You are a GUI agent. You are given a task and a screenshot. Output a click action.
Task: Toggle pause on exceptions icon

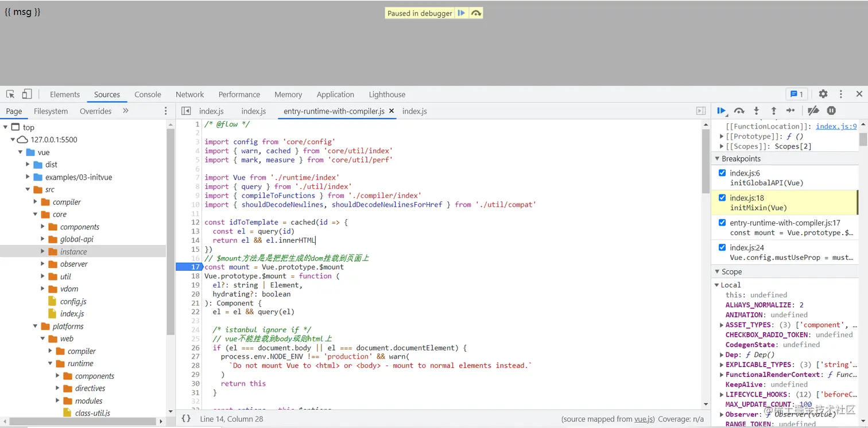tap(831, 111)
